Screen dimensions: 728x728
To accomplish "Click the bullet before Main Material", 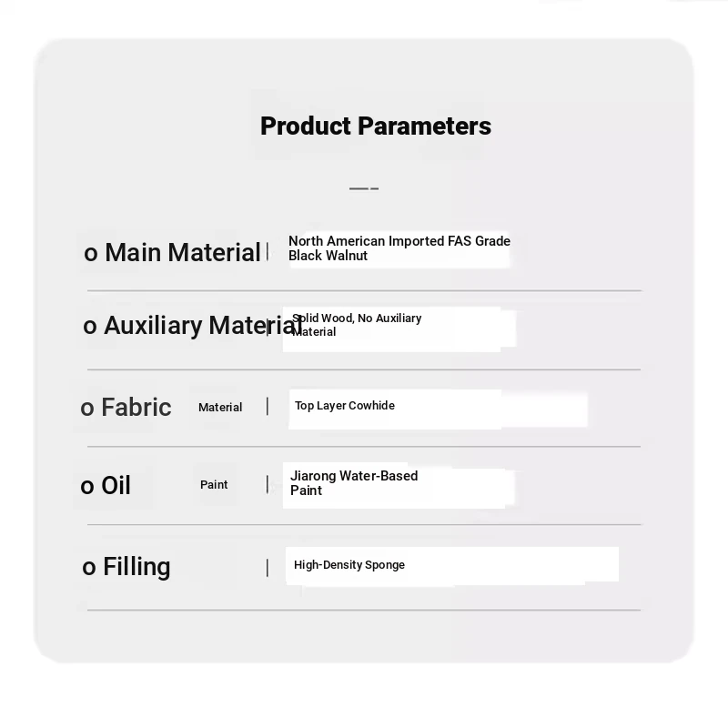I will 91,254.
